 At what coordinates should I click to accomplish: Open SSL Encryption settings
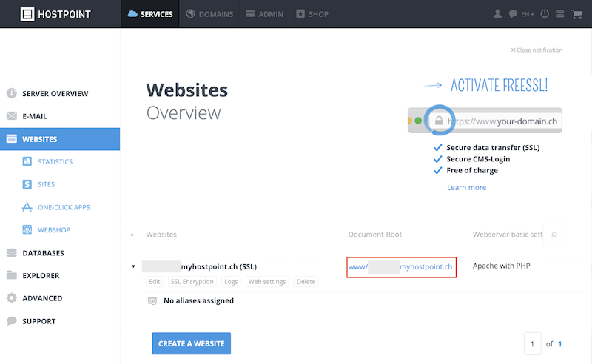[192, 282]
